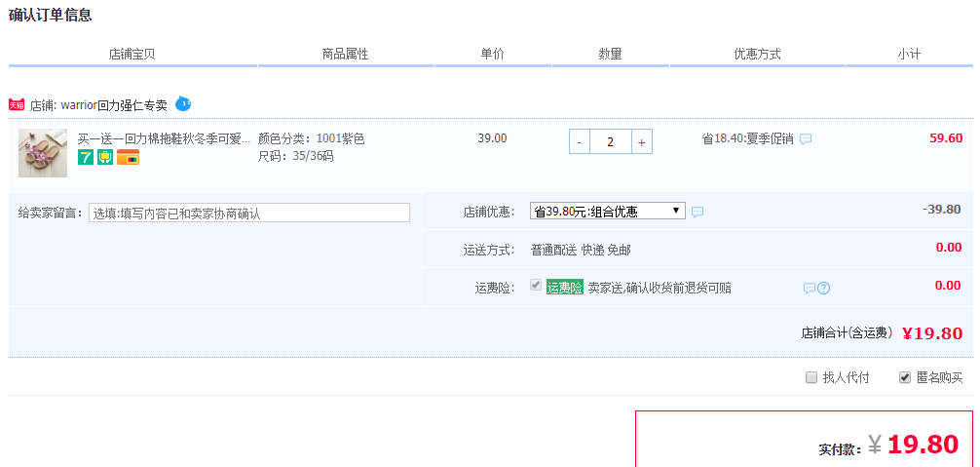Click the 店铺宝贝 column header
Viewport: 980px width, 467px height.
click(x=132, y=55)
